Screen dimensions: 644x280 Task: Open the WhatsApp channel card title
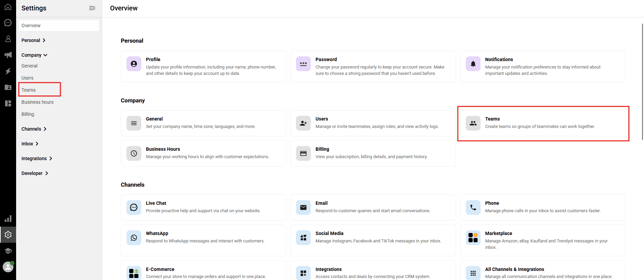(157, 233)
